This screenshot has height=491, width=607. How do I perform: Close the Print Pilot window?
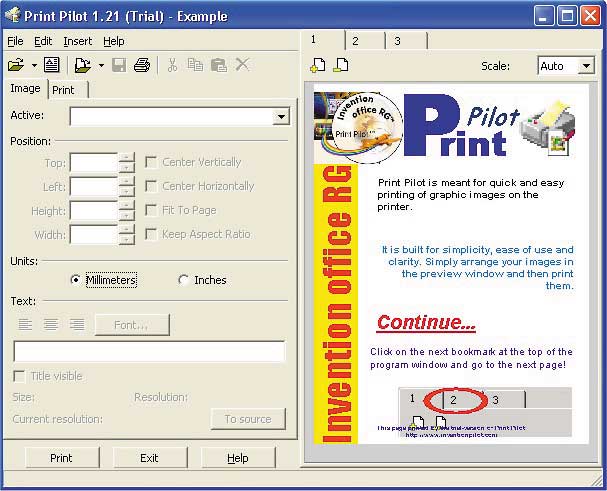591,16
